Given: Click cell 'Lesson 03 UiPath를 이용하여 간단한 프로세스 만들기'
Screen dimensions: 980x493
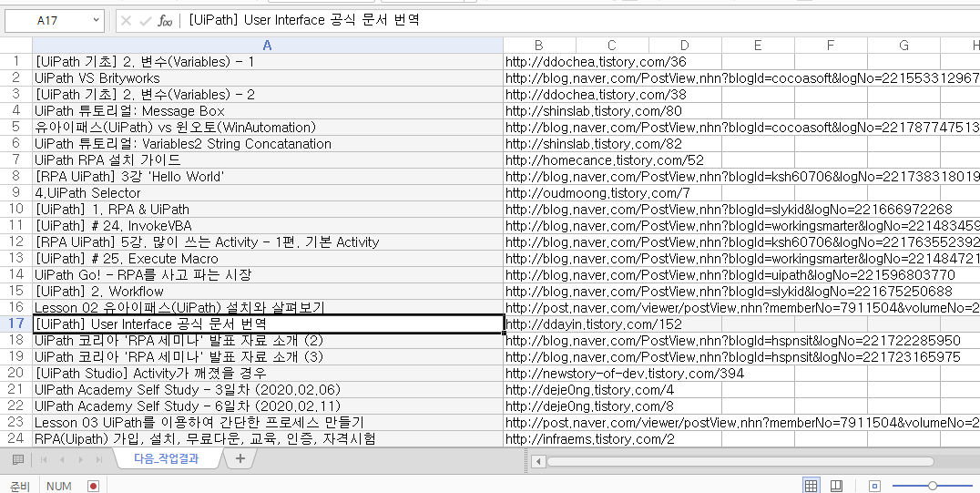Looking at the screenshot, I should click(268, 422).
